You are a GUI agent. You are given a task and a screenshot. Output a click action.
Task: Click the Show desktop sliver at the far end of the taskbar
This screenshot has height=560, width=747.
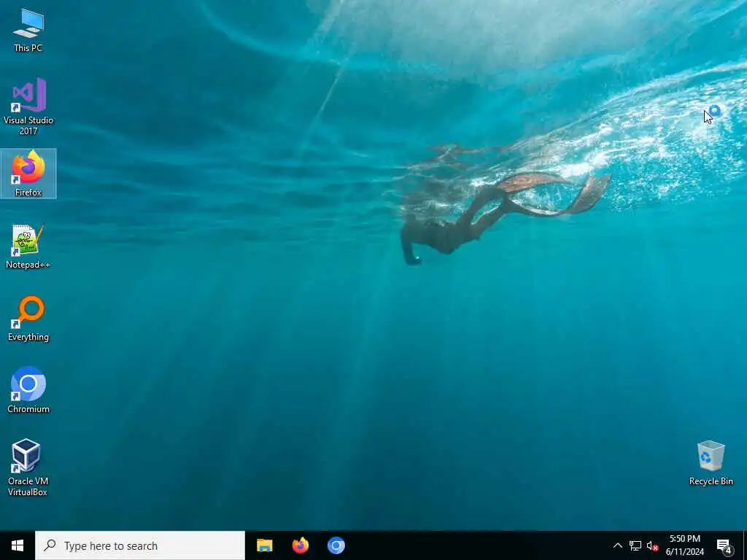745,545
